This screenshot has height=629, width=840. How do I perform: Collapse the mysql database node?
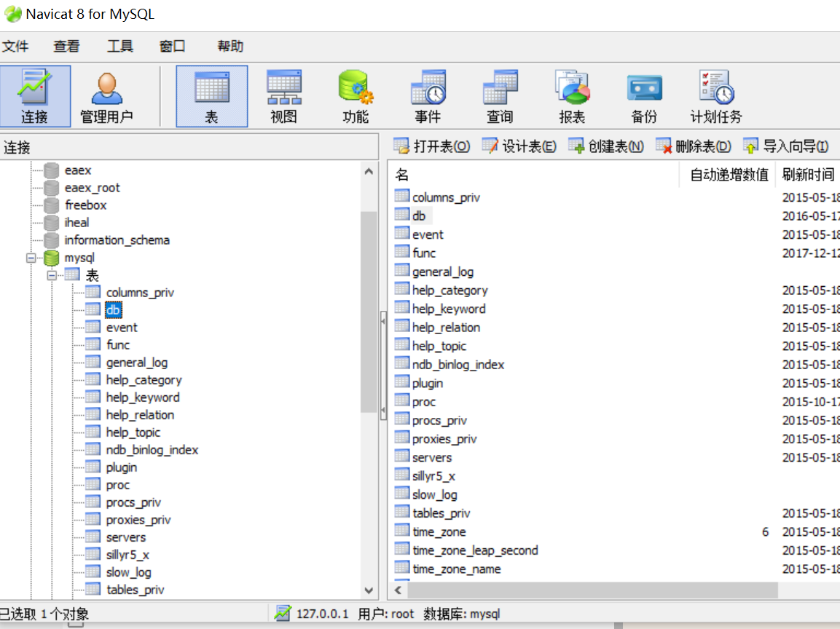(31, 258)
